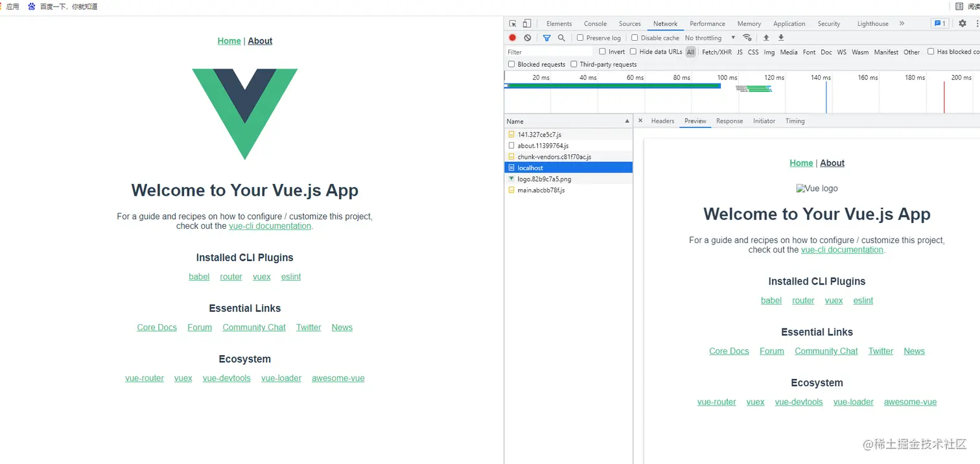Image resolution: width=980 pixels, height=464 pixels.
Task: Sort by the Name column header
Action: 568,121
